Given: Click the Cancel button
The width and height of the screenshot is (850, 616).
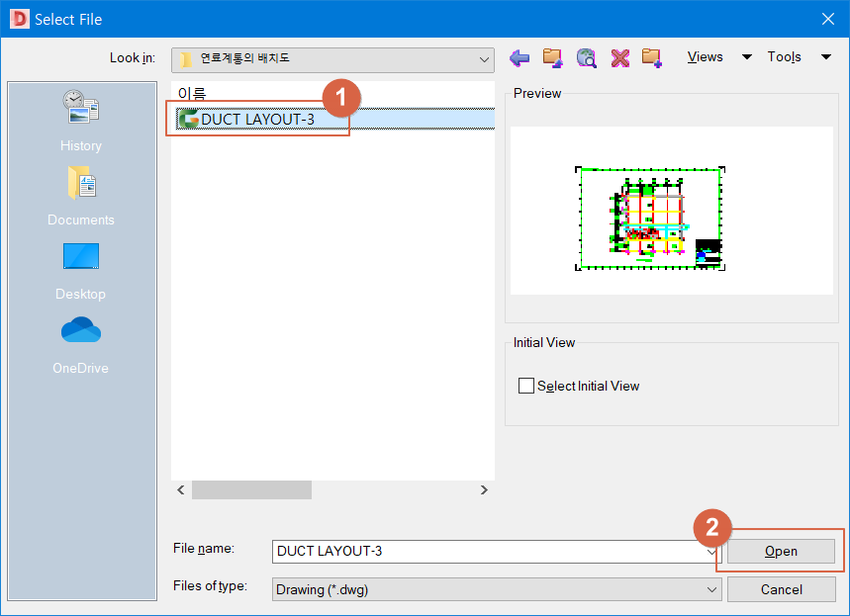Looking at the screenshot, I should 781,589.
